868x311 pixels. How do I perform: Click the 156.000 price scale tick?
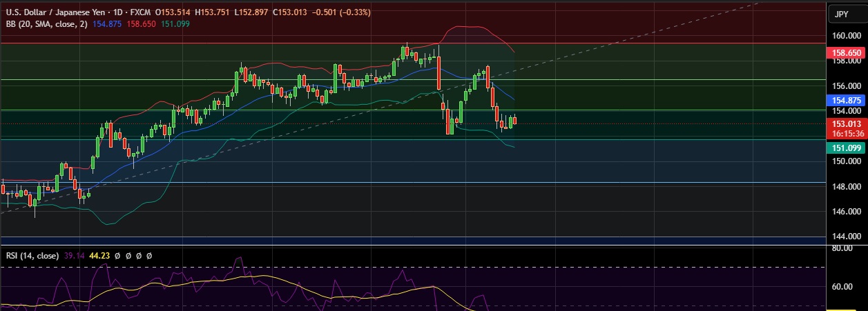tap(845, 86)
